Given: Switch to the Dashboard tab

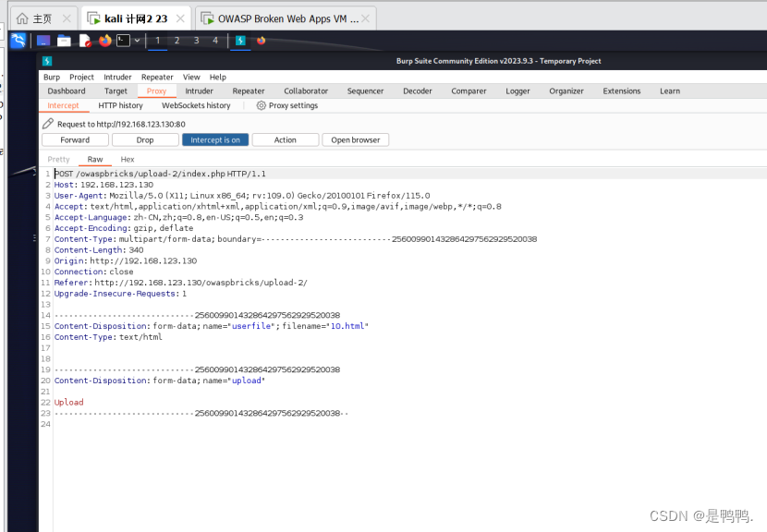Looking at the screenshot, I should (x=67, y=91).
